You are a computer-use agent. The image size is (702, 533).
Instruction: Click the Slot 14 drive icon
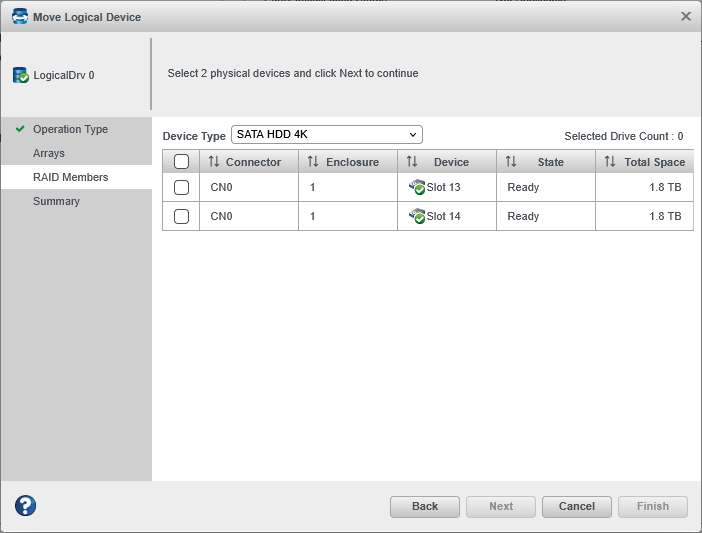point(417,216)
